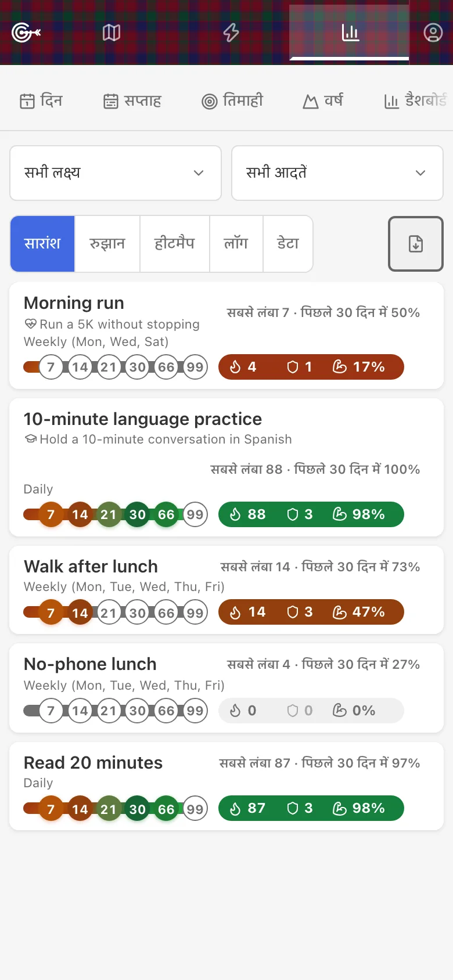Image resolution: width=453 pixels, height=980 pixels.
Task: Open the lightning bolt tab in top navigation
Action: pyautogui.click(x=231, y=33)
